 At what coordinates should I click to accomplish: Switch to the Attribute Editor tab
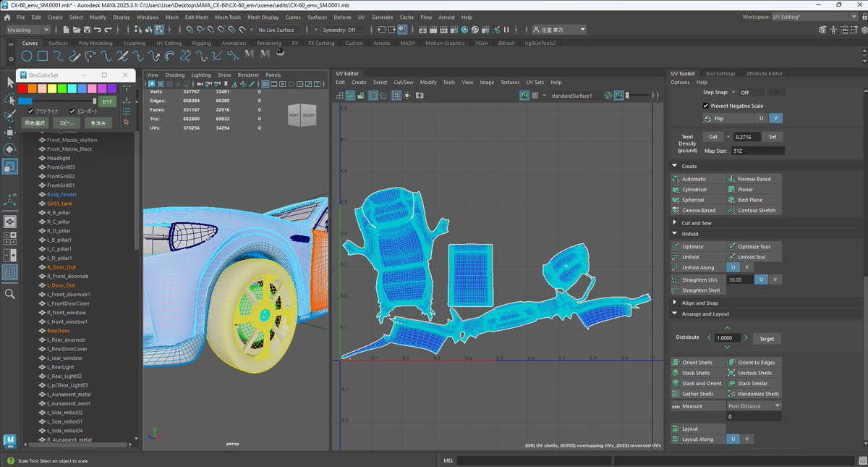pyautogui.click(x=764, y=73)
